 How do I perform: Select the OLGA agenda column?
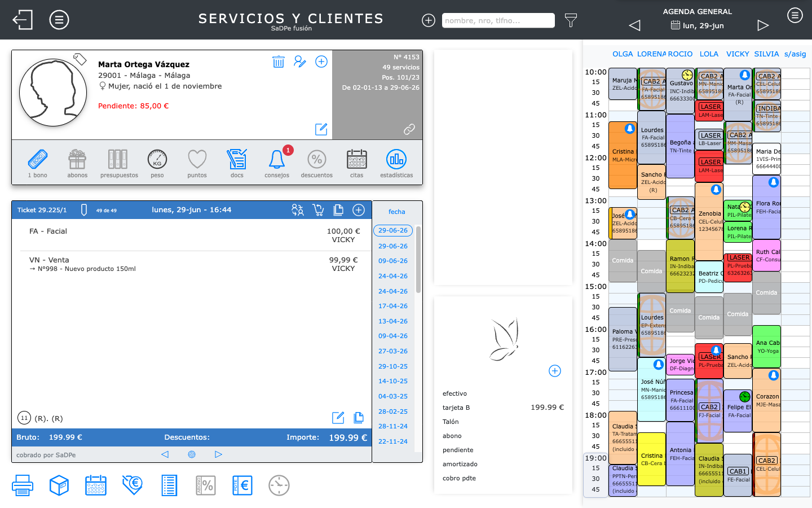click(x=623, y=54)
